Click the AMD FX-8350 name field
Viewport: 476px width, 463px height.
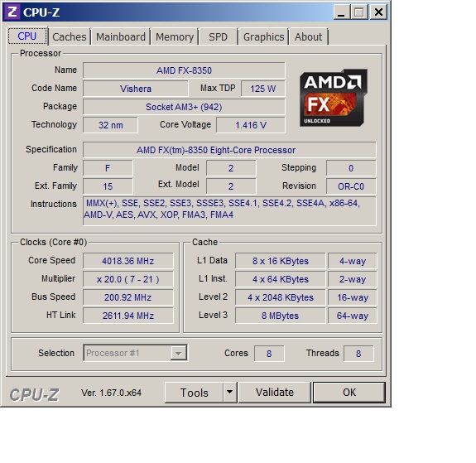point(184,70)
